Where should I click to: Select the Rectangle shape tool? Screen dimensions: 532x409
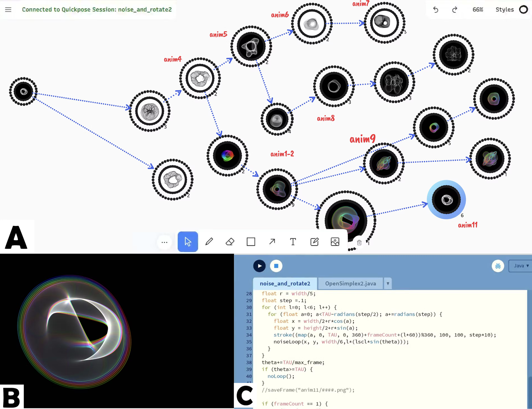(x=251, y=242)
